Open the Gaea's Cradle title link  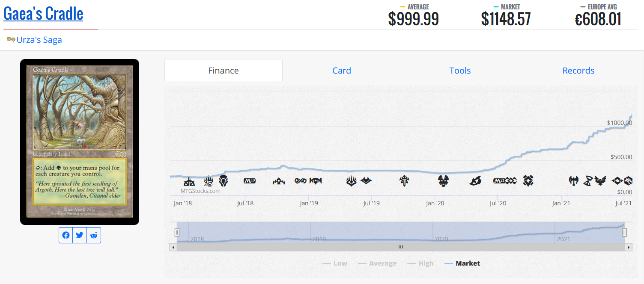[43, 14]
